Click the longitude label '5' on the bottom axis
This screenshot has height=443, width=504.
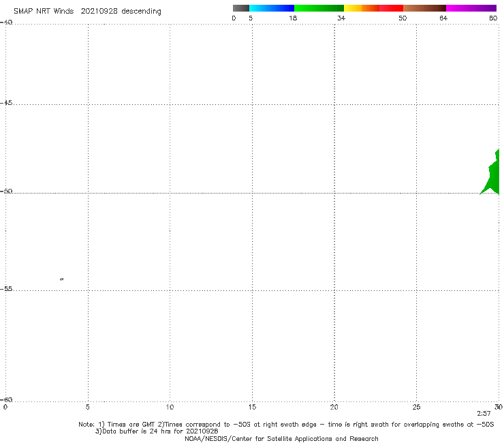pos(87,407)
